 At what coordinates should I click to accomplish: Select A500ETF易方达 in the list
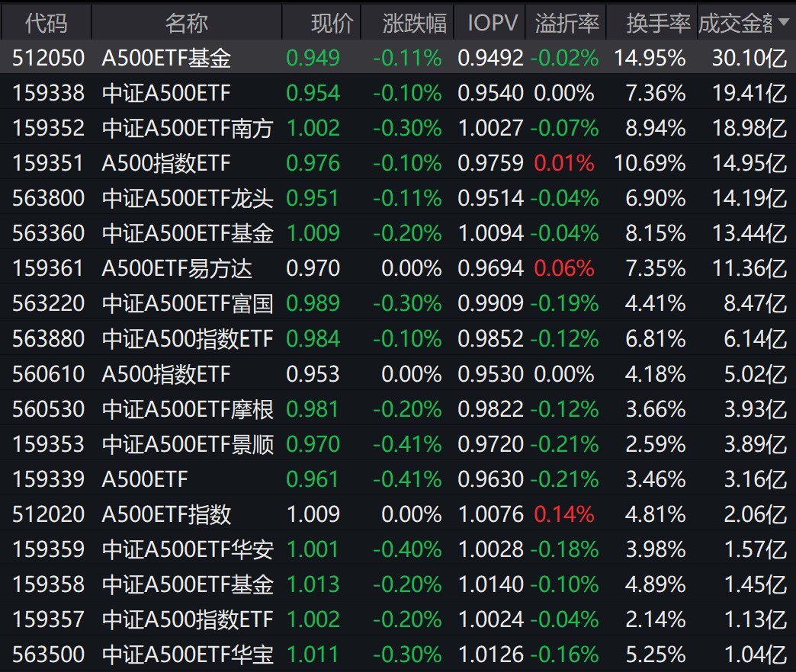coord(177,268)
